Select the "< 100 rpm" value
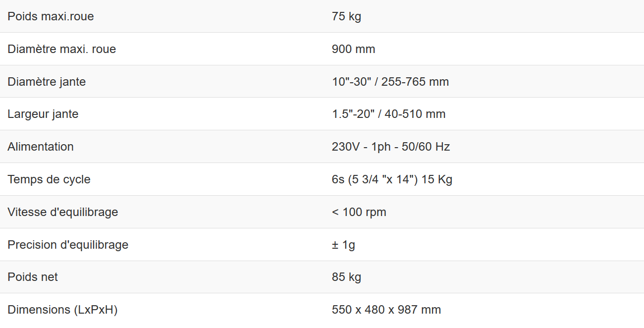The image size is (644, 328). [x=359, y=212]
